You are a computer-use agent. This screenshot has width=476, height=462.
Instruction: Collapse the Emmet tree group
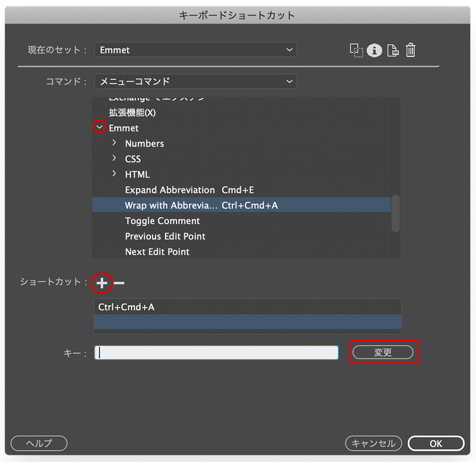pos(100,128)
